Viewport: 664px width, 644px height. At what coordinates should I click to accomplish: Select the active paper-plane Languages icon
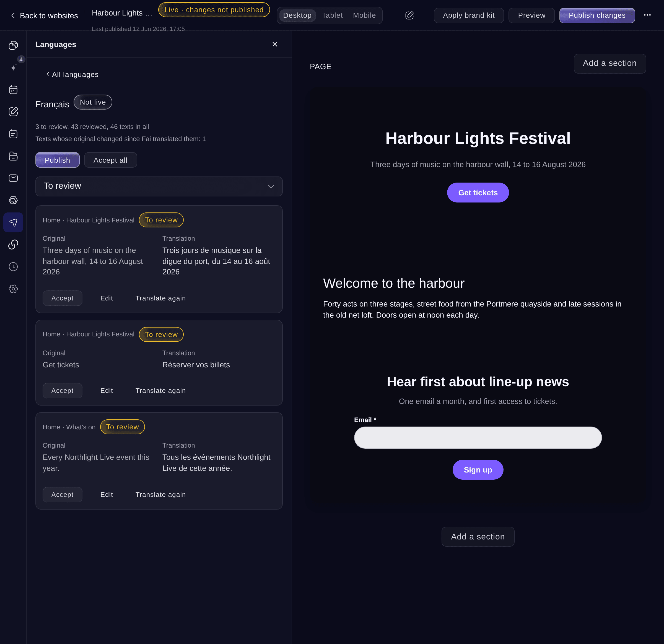[x=13, y=223]
